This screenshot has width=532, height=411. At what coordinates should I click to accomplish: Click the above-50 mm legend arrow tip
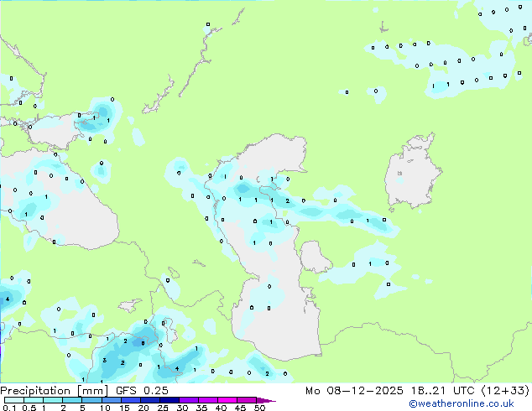(x=266, y=400)
